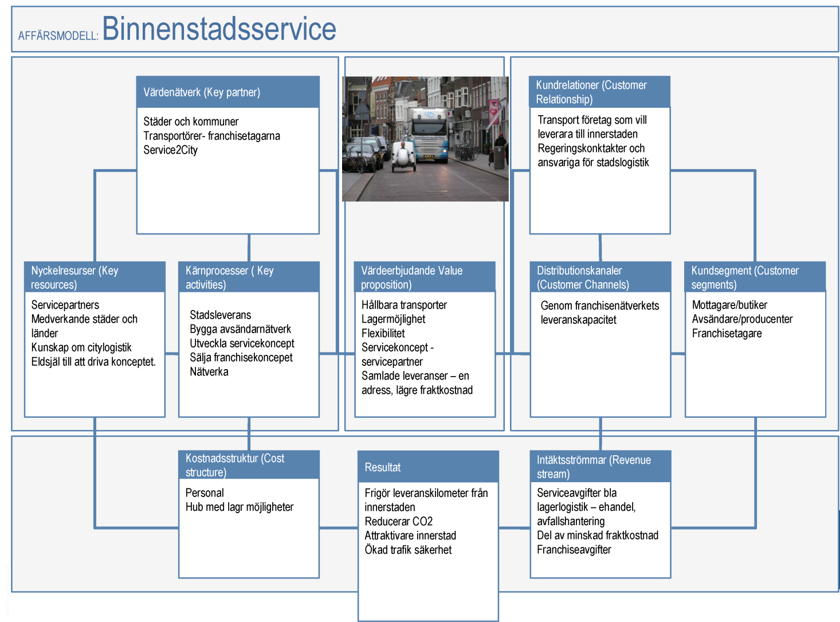Select the Personal line
The height and width of the screenshot is (622, 840).
click(205, 493)
